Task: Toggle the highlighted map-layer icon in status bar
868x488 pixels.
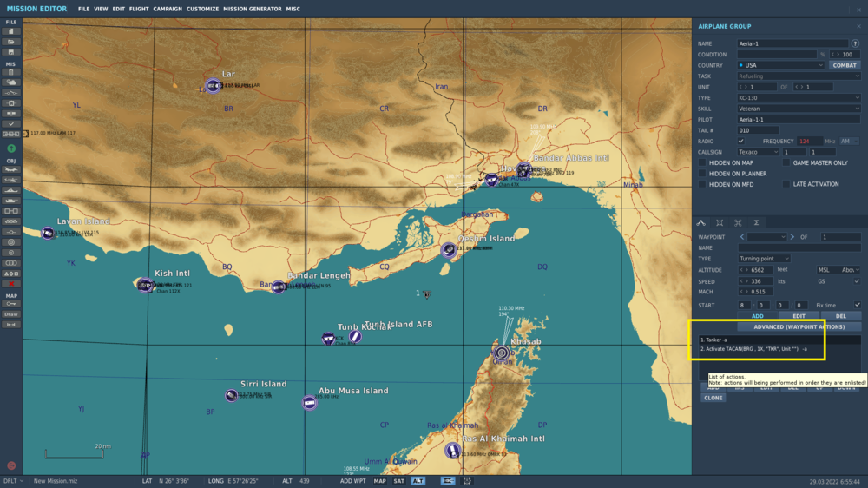Action: click(x=447, y=481)
